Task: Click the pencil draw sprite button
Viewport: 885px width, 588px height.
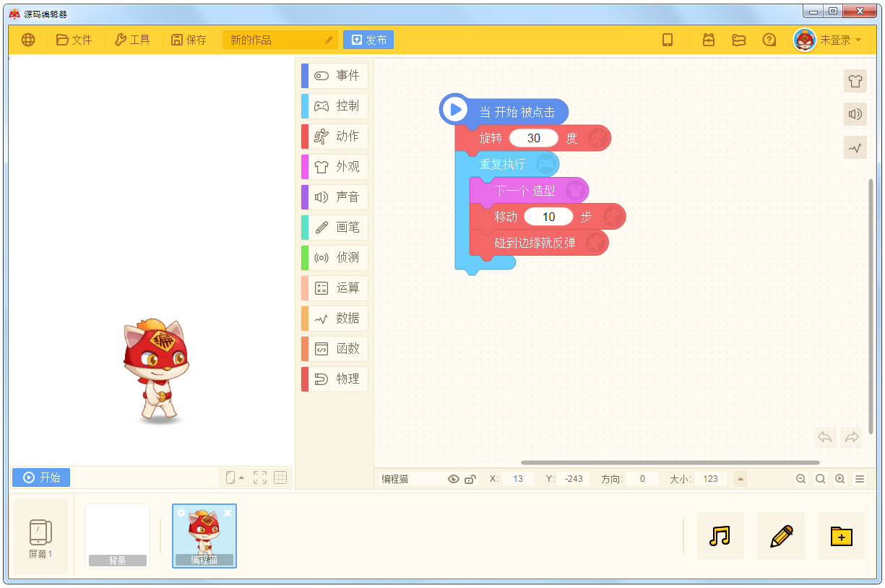Action: [781, 536]
